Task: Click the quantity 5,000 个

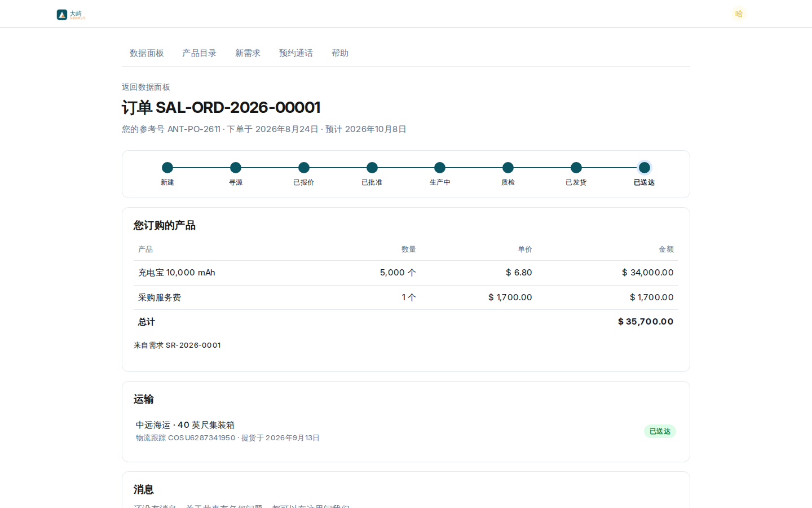Action: click(x=398, y=273)
